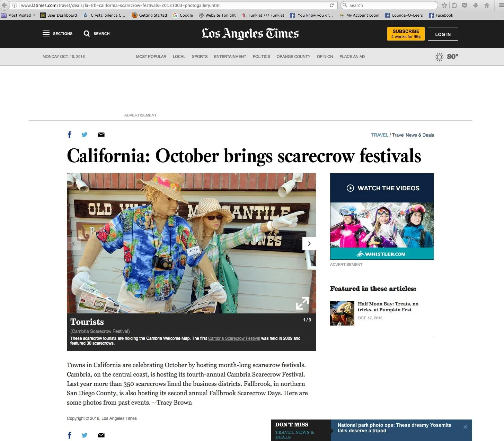Expand the Most Visited bookmarks dropdown

[x=34, y=15]
